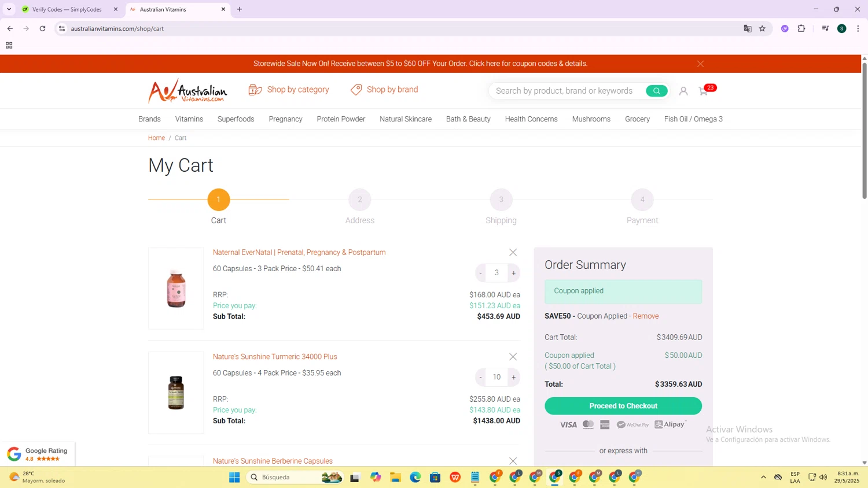Open the Grocery menu
868x488 pixels.
click(x=637, y=119)
